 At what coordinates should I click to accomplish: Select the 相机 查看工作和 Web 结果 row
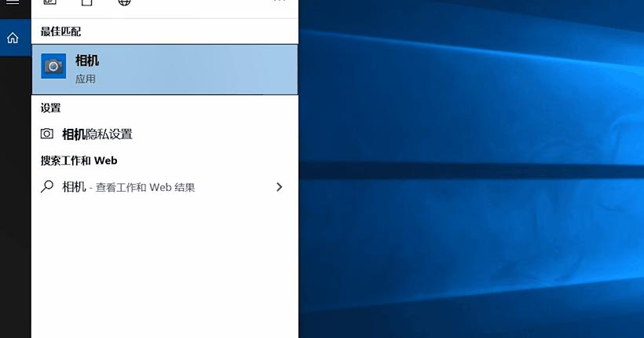tap(165, 187)
